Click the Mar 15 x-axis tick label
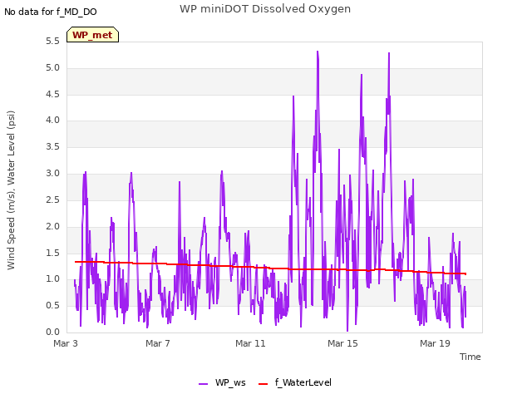Screen dimensions: 532x399 click(342, 343)
